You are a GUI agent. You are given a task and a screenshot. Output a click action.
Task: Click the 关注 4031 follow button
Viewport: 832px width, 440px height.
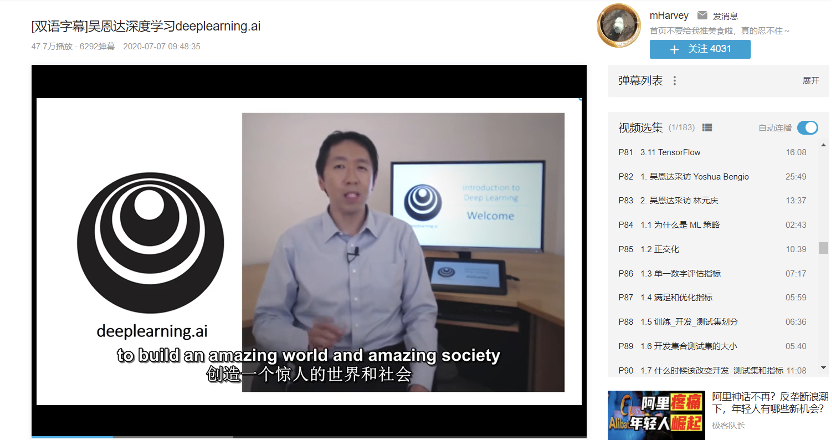pos(700,49)
